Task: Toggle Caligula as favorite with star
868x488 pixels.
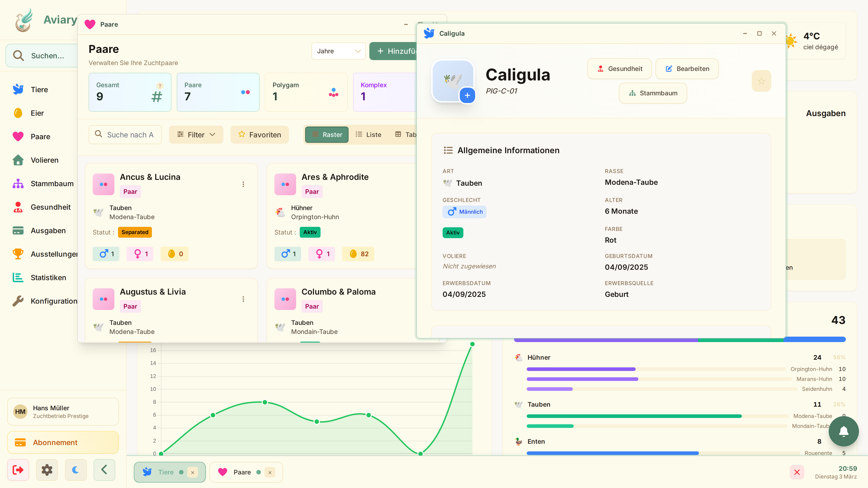Action: 761,81
